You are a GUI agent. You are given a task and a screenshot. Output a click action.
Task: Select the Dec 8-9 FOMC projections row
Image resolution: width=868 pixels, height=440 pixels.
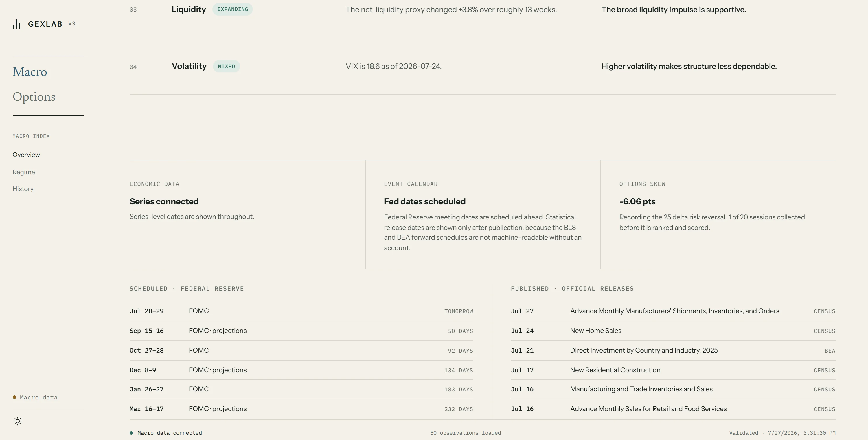click(301, 370)
